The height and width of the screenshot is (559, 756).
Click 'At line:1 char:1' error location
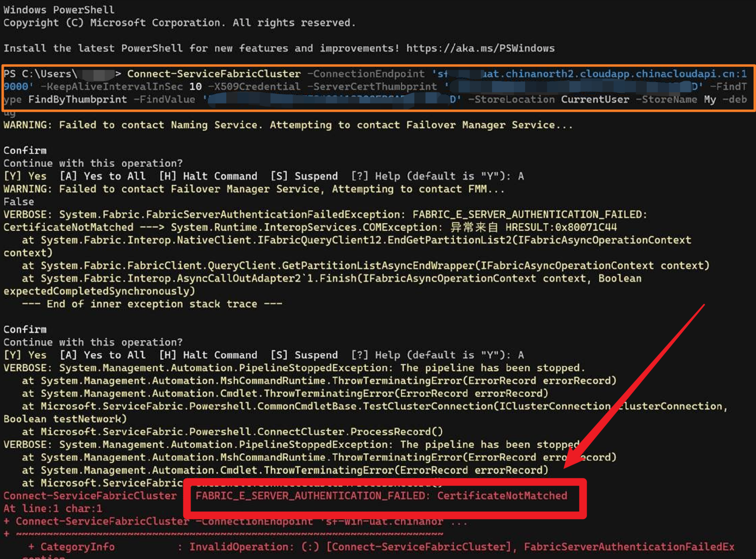[x=53, y=508]
